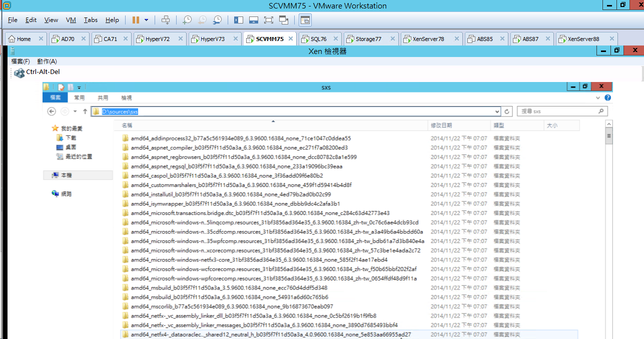Click the file list scrollbar up arrow
Image resolution: width=644 pixels, height=339 pixels.
pyautogui.click(x=609, y=124)
